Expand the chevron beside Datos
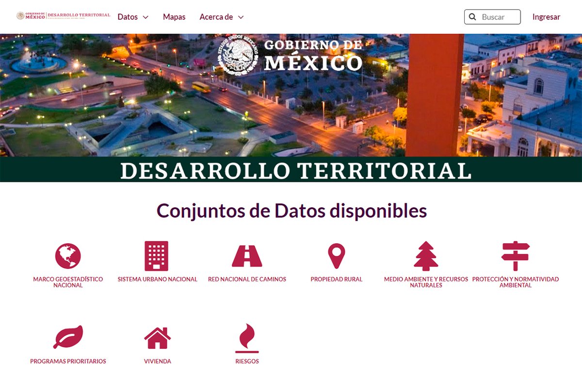The width and height of the screenshot is (582, 392). pyautogui.click(x=145, y=17)
